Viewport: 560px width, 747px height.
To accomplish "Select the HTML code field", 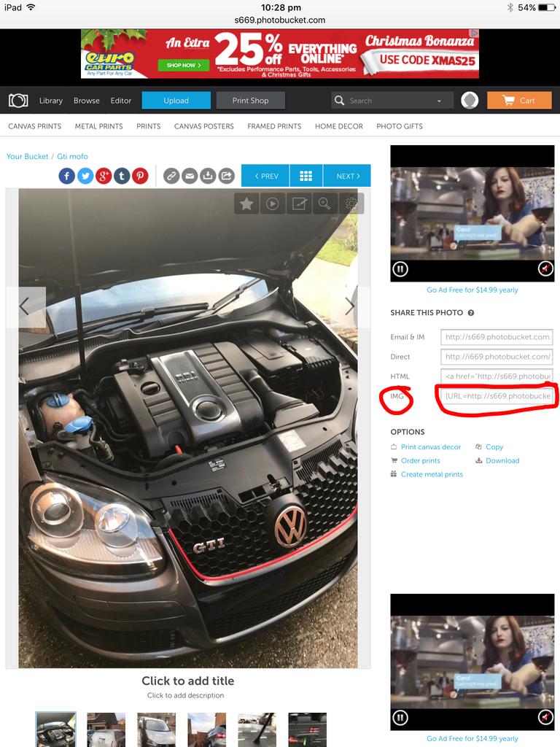I will click(x=497, y=376).
